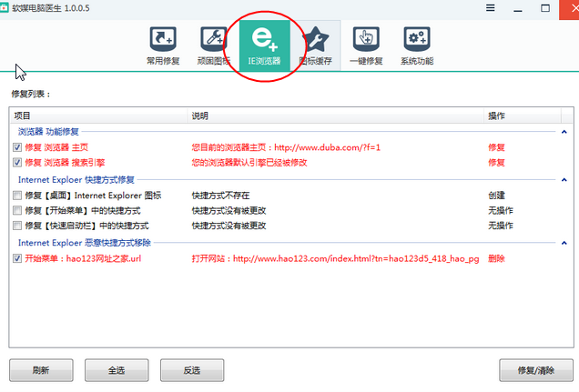The image size is (579, 392).
Task: Click 修复 action for 浏览器 主页 row
Action: [496, 147]
